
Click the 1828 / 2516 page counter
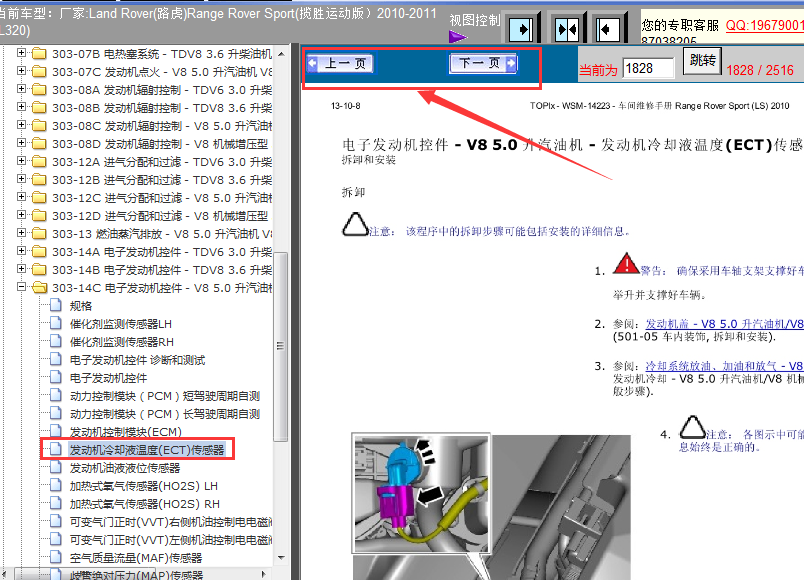(760, 70)
